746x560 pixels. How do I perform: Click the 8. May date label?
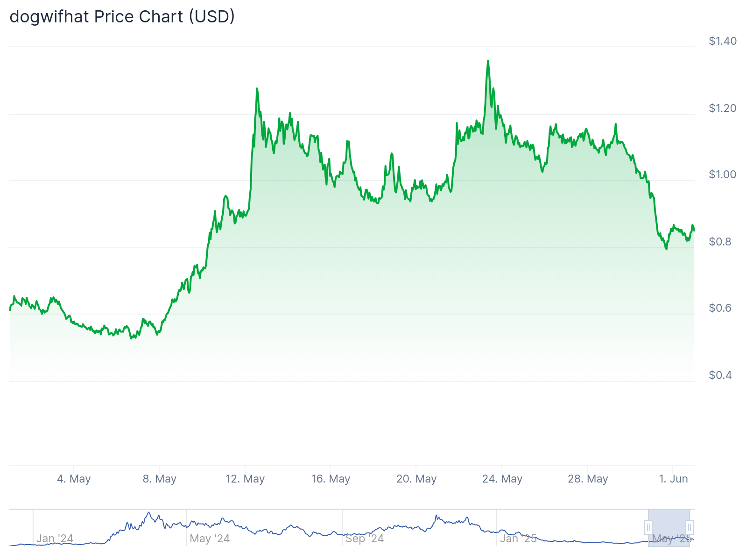pyautogui.click(x=160, y=479)
